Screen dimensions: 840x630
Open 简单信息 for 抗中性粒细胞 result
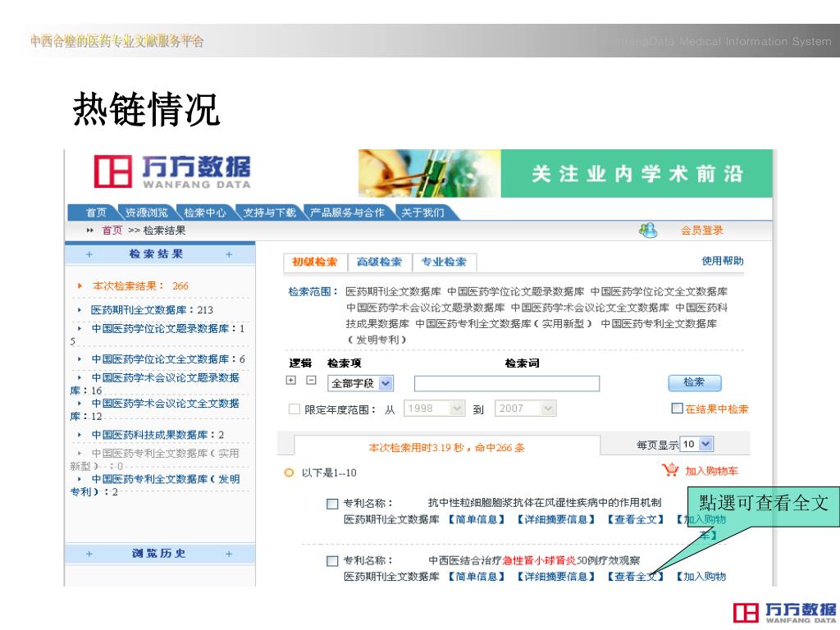(x=477, y=519)
